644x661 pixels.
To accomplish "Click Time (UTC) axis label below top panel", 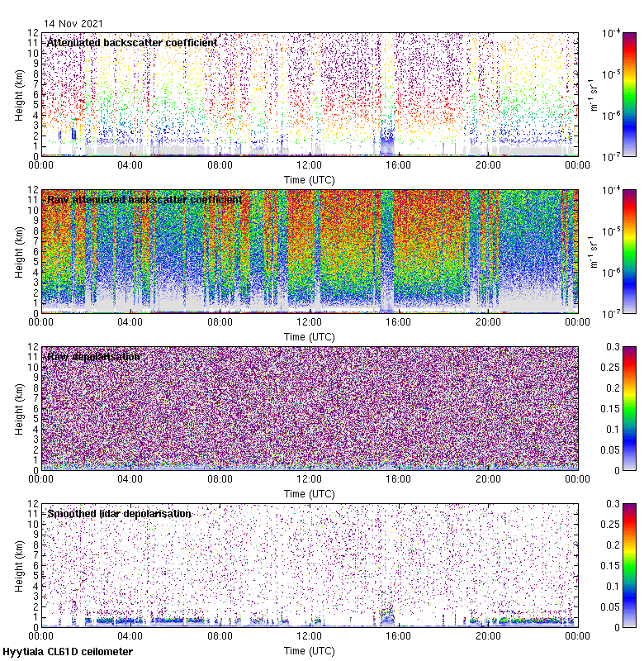I will [310, 178].
